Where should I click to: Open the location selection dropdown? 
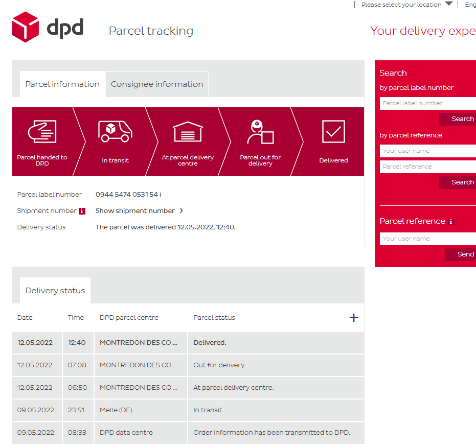click(x=448, y=4)
